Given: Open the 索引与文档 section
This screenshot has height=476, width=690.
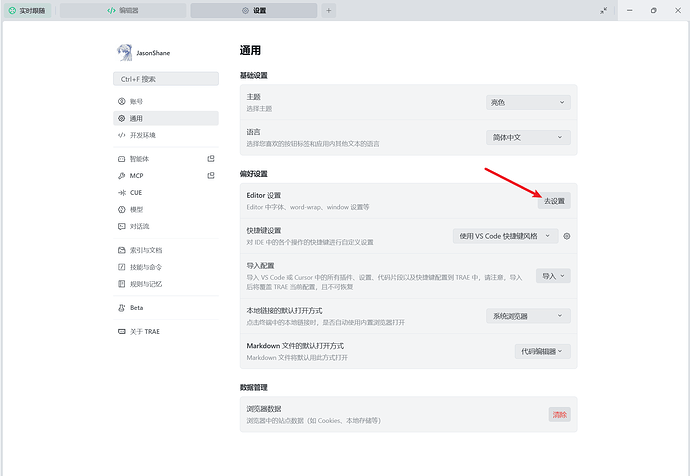Looking at the screenshot, I should coord(165,250).
